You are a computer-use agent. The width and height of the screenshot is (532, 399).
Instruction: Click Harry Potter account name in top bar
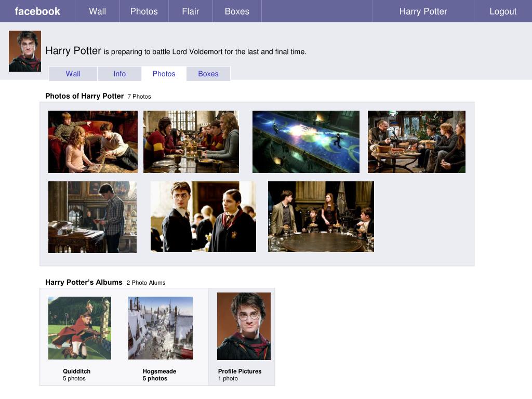[x=423, y=11]
